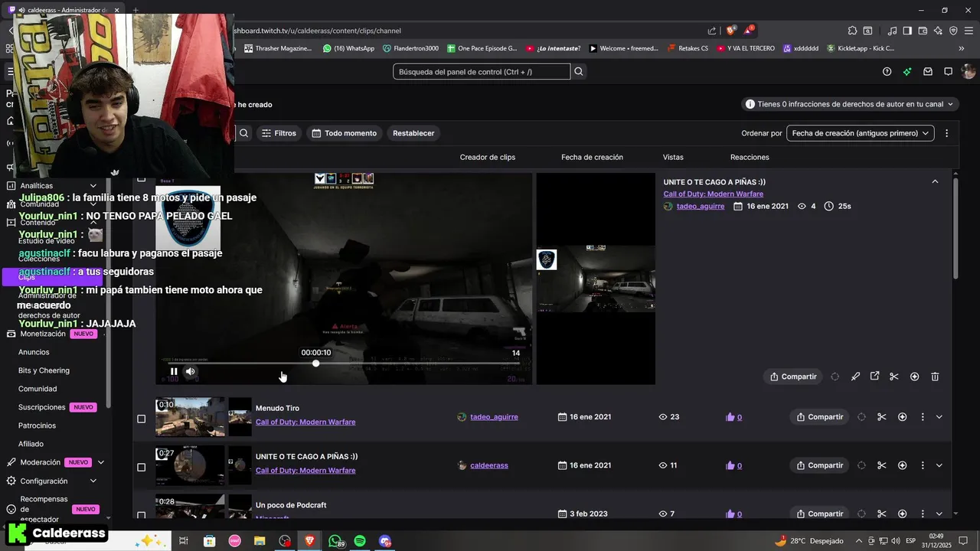Image resolution: width=980 pixels, height=551 pixels.
Task: Share the Menudo Tiro clip
Action: [819, 417]
